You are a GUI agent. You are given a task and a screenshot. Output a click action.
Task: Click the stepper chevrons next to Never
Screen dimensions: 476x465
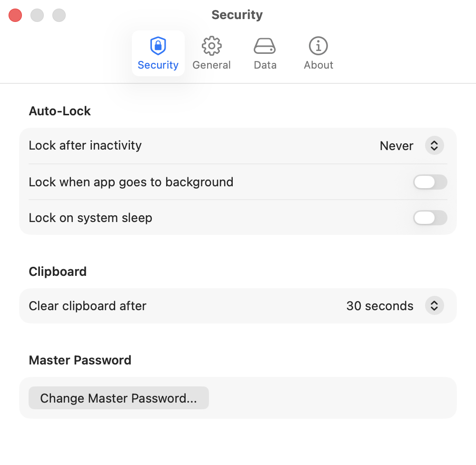tap(434, 145)
